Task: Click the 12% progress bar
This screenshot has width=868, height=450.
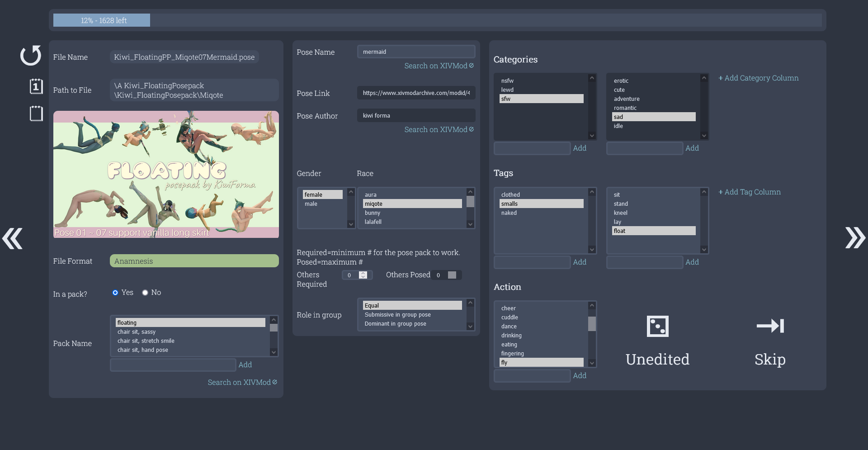Action: click(x=102, y=20)
